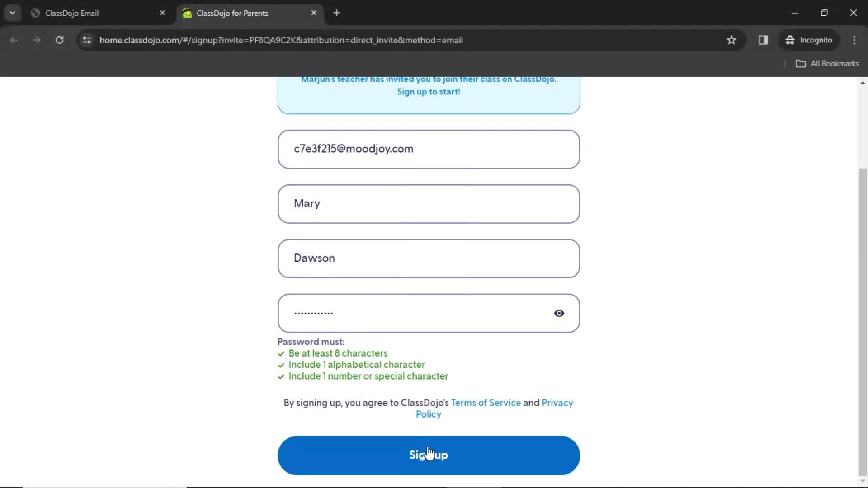Viewport: 868px width, 488px height.
Task: Click the last name field showing Dawson
Action: tap(429, 258)
